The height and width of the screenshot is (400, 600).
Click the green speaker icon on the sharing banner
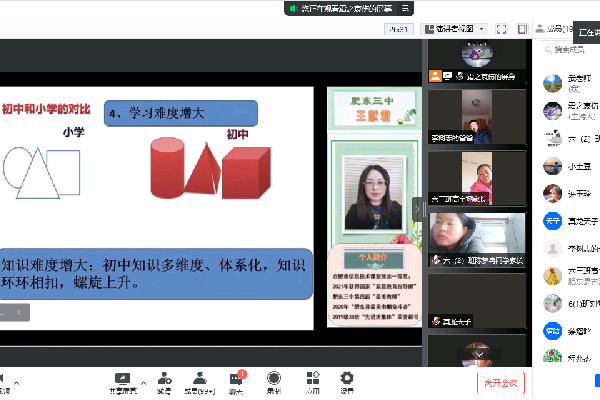click(293, 8)
